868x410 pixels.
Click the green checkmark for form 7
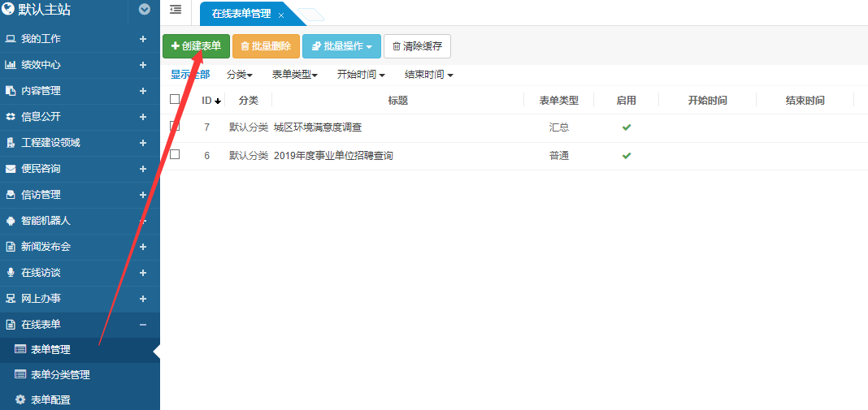coord(627,127)
